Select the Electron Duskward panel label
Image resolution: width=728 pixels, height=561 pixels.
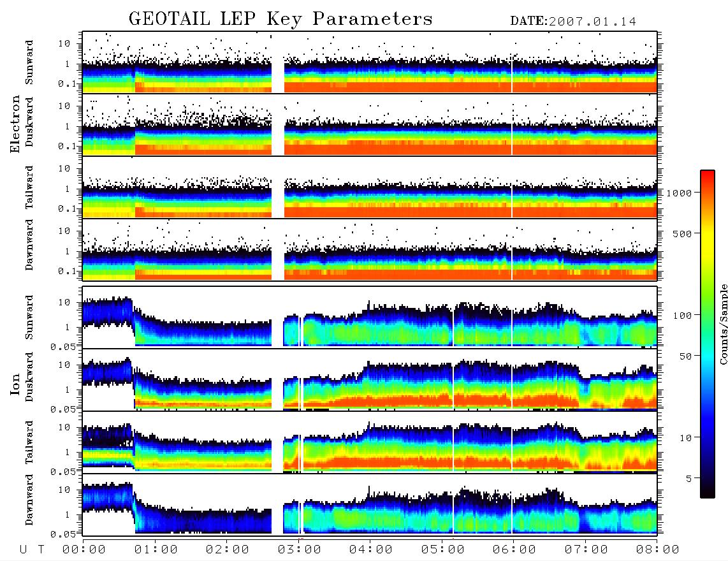click(29, 122)
